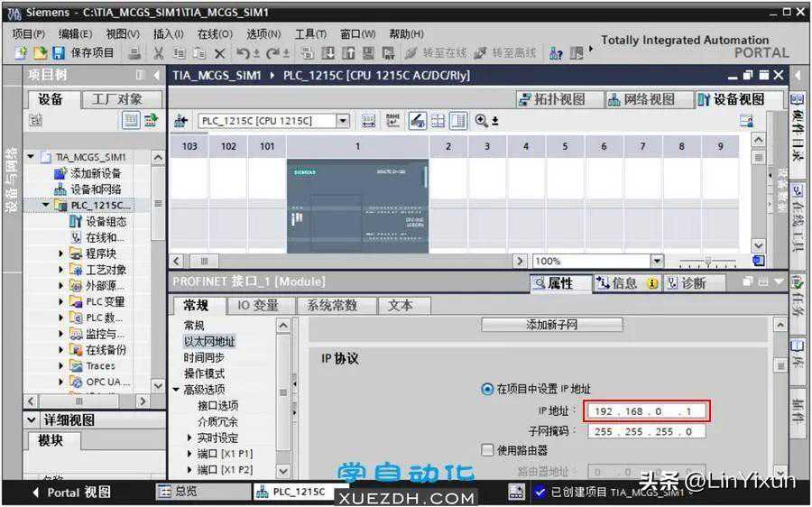Click the Device configuration (设备组态) icon in tree
Viewport: 812px width, 507px height.
coord(76,222)
